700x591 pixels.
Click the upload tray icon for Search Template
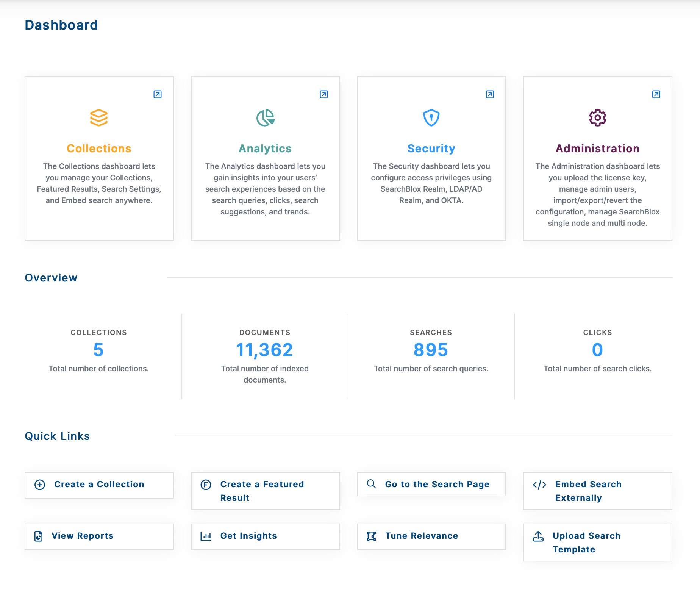pyautogui.click(x=538, y=536)
